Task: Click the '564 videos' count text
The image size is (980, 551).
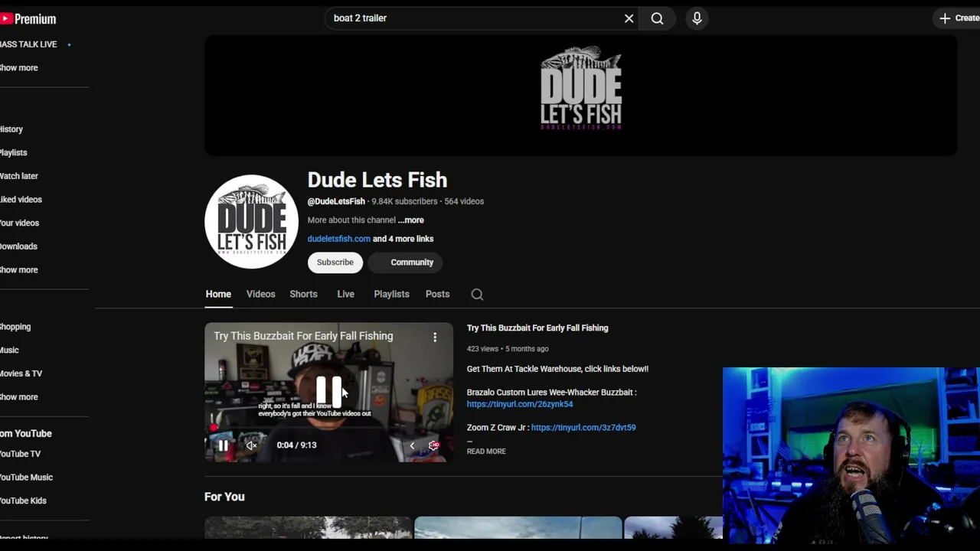Action: 464,202
